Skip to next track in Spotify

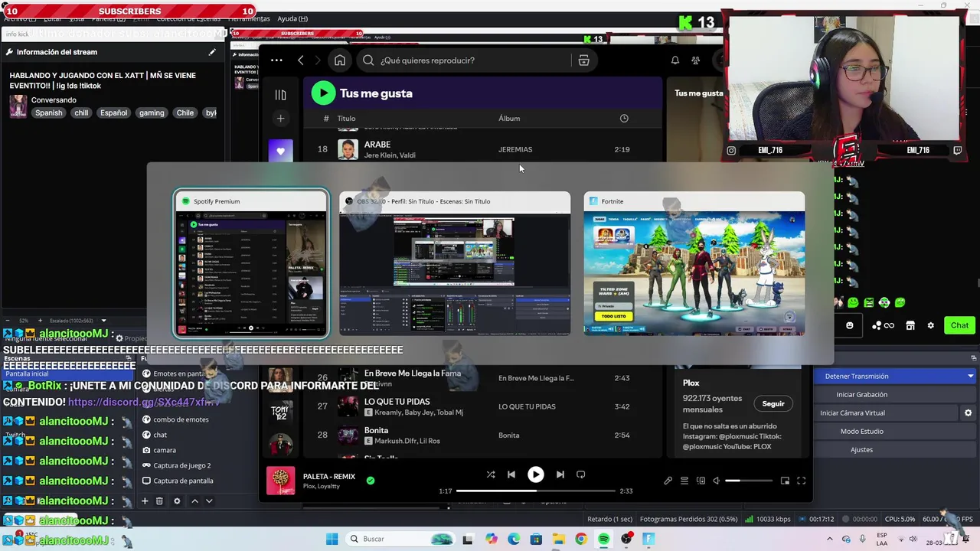560,474
